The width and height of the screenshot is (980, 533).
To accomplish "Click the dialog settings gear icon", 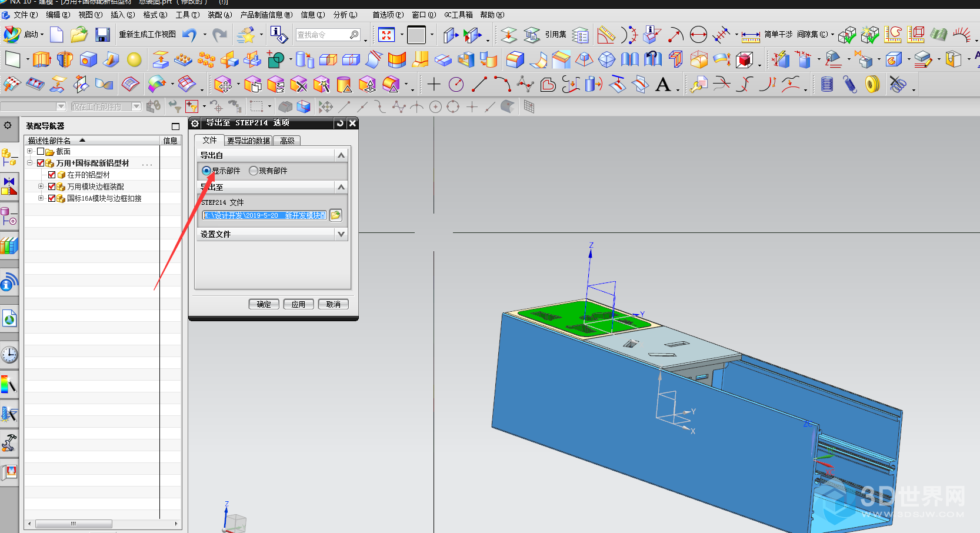I will click(x=195, y=123).
